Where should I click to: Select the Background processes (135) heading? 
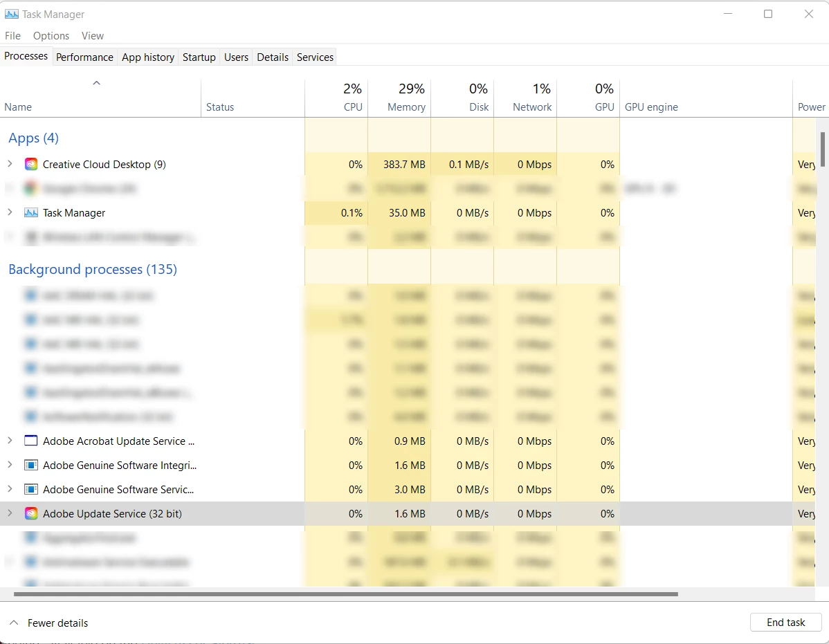pos(93,270)
